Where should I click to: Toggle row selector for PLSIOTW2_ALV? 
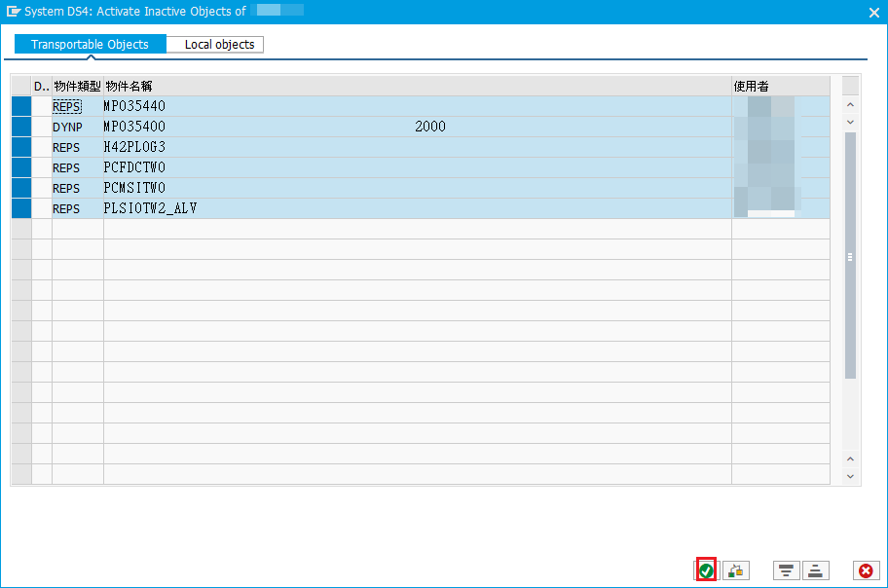pos(20,208)
